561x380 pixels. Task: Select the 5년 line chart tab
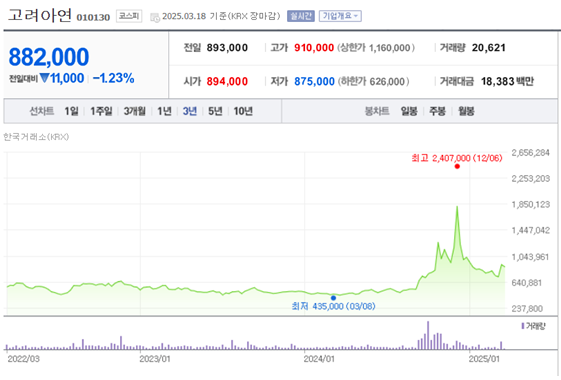(215, 111)
